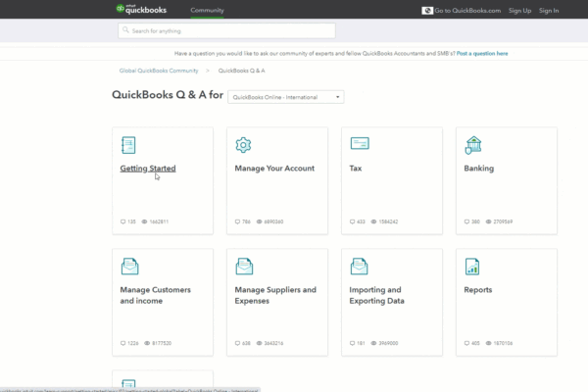Click the 8177520 view count text
Viewport: 588px width, 392px height.
(x=162, y=343)
